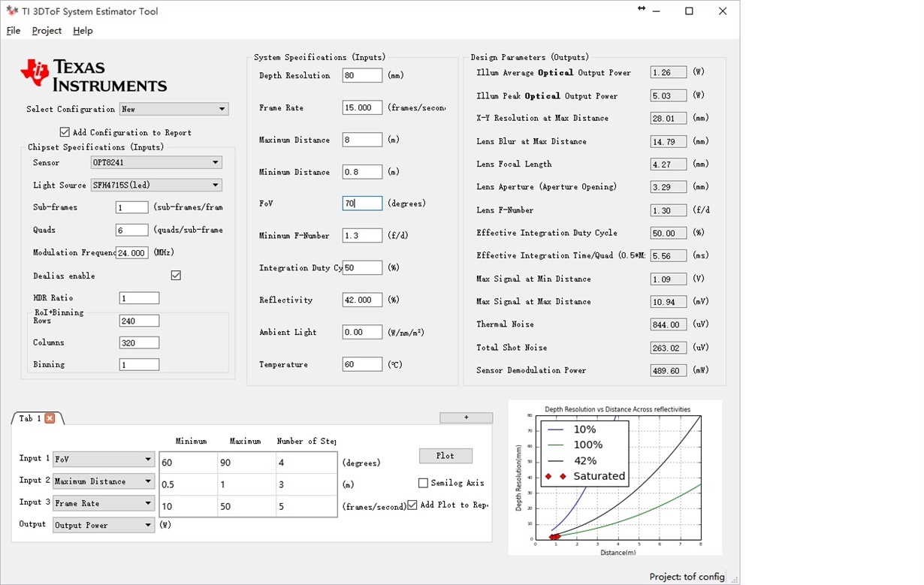The height and width of the screenshot is (585, 924).
Task: Click the TI app icon in title bar
Action: 11,11
